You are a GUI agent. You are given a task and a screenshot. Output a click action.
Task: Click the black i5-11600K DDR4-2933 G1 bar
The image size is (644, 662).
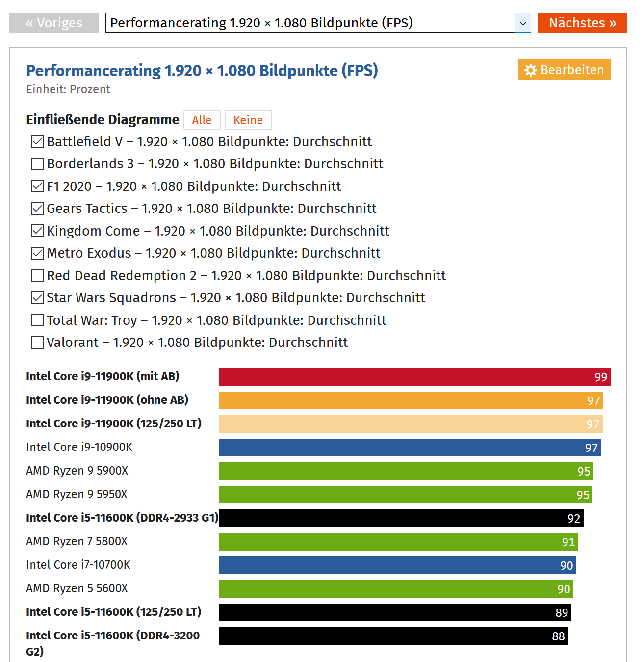click(x=401, y=518)
